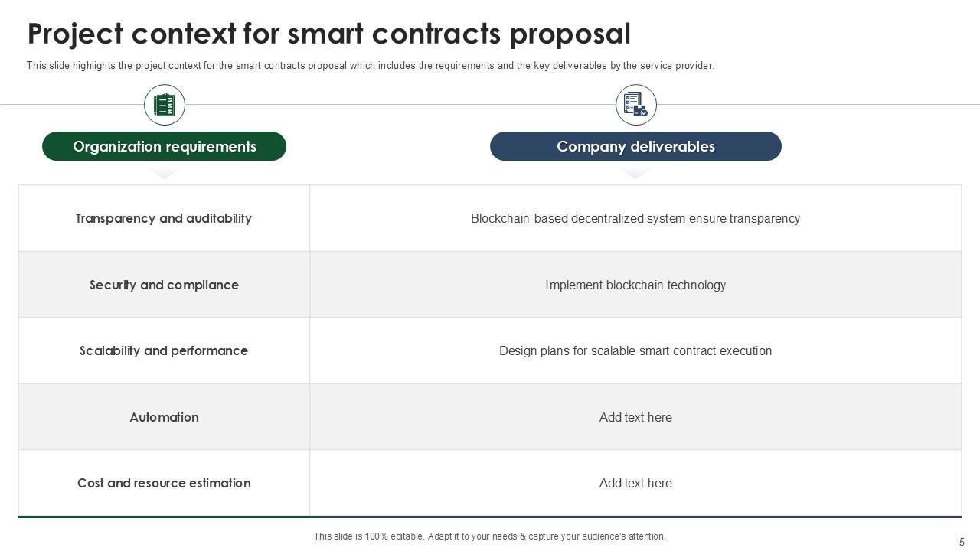Select the Automation row label
Image resolution: width=980 pixels, height=551 pixels.
pos(164,417)
